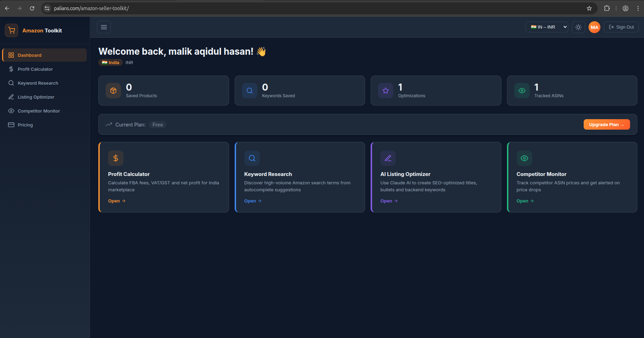The width and height of the screenshot is (644, 338).
Task: Open the browser extensions puzzle icon
Action: (x=607, y=8)
